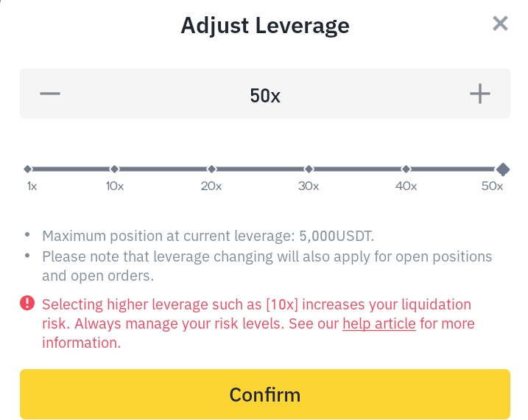Select the 1x label under slider
This screenshot has height=420, width=528.
tap(32, 186)
